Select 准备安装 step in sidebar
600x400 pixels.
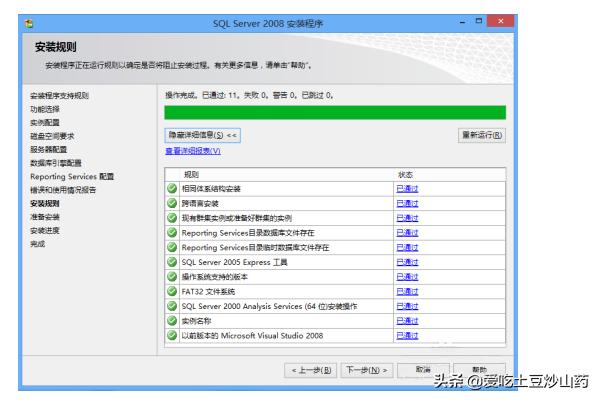[45, 217]
